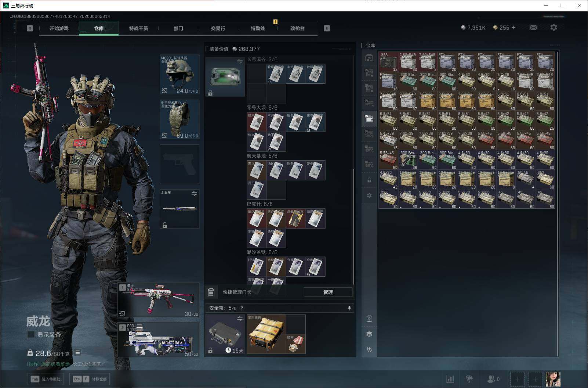The image size is (588, 388).
Task: Toggle the 显示装备 checkbox
Action: pyautogui.click(x=31, y=334)
